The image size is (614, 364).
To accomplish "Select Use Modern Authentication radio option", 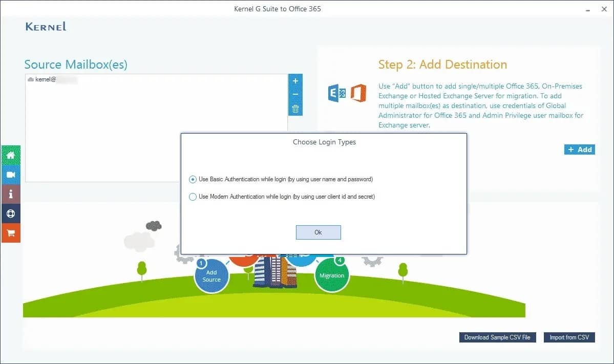I will 193,197.
